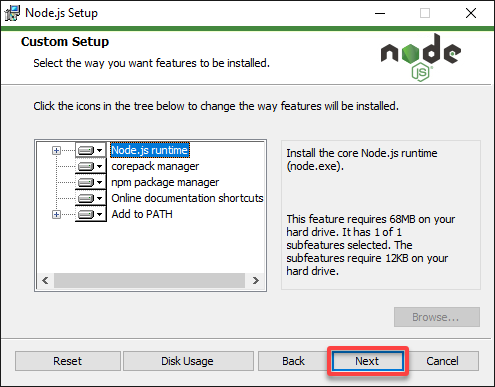The width and height of the screenshot is (495, 387).
Task: Proceed with the Next button
Action: click(368, 361)
